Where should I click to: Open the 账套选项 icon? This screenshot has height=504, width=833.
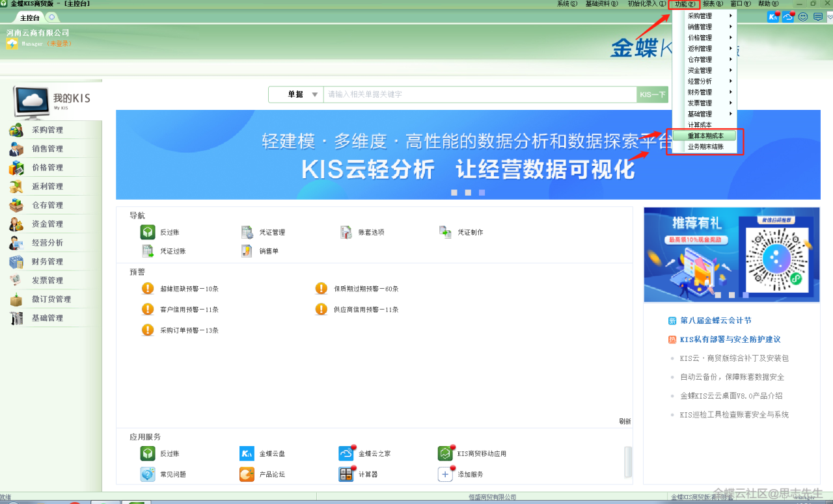tap(346, 232)
